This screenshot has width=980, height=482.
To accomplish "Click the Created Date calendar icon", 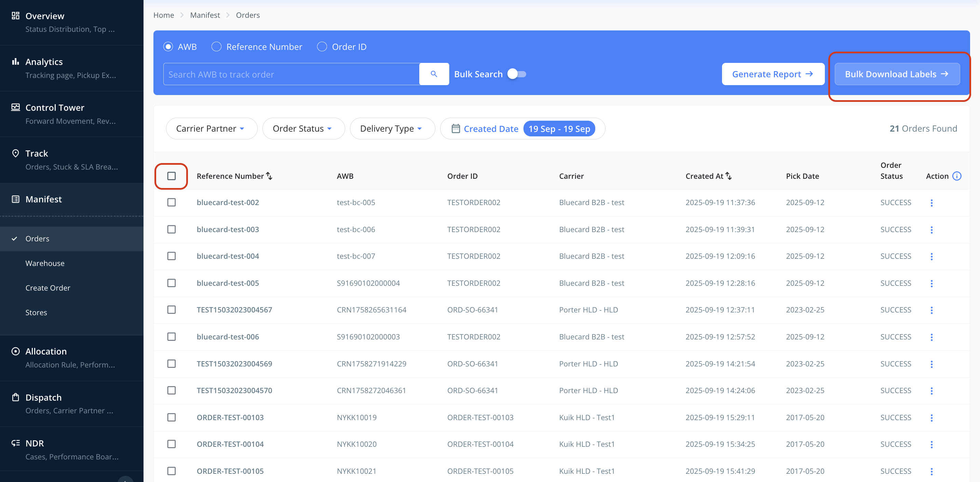I will (455, 129).
